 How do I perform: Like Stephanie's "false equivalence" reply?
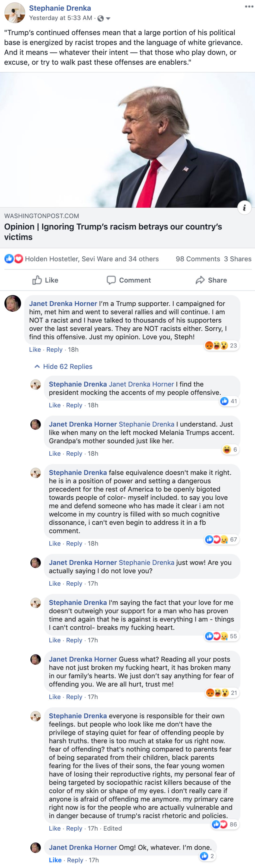click(x=55, y=544)
